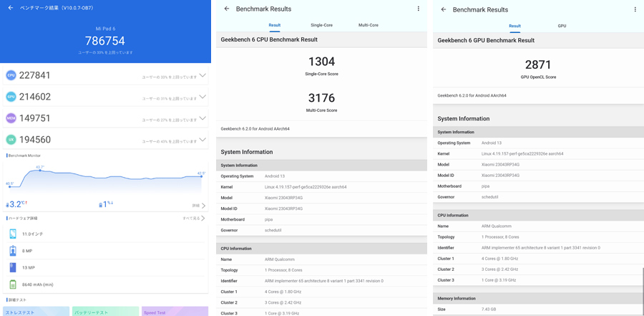Screen dimensions: 644x316
Task: Tap the 11.0 inch screen size icon
Action: [13, 234]
